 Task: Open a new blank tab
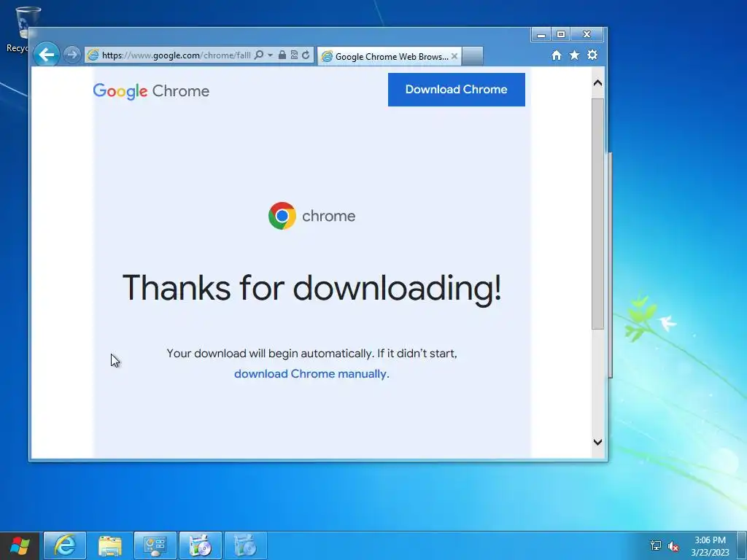(x=472, y=56)
